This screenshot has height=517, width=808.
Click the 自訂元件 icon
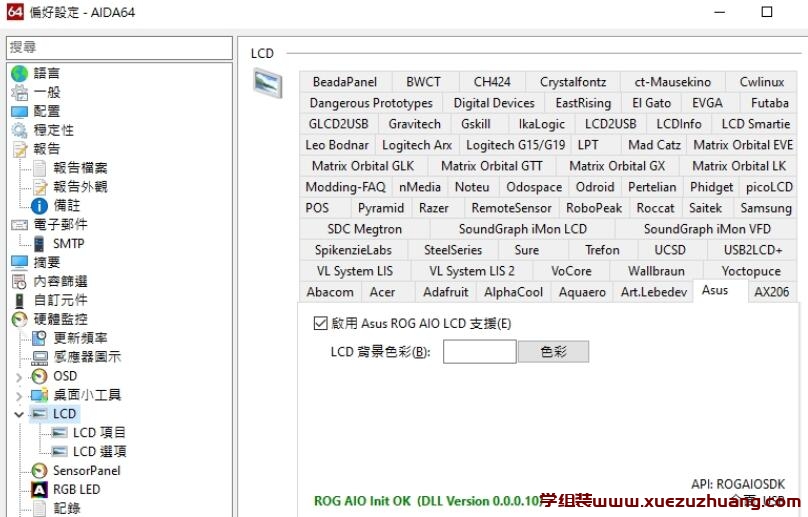click(x=19, y=301)
